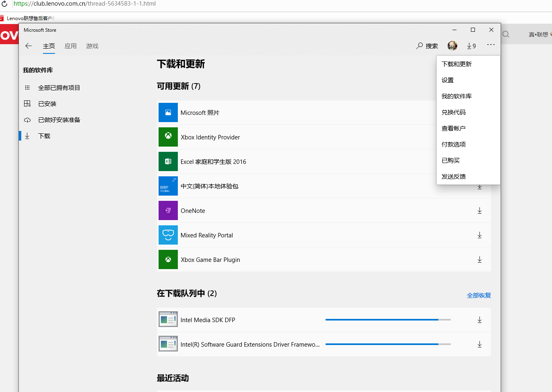Choose 下载和更新 from the menu
This screenshot has height=392, width=552.
468,64
